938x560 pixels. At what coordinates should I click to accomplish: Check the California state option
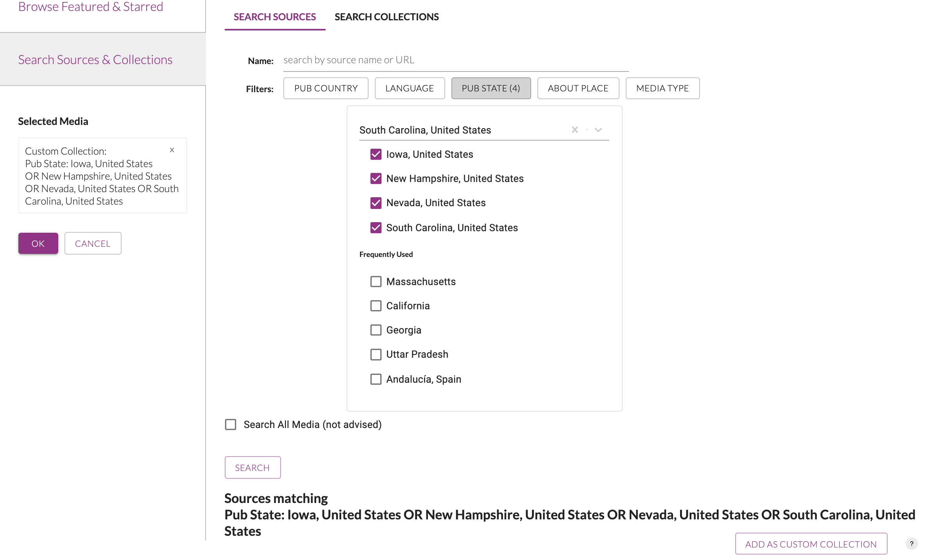click(376, 306)
